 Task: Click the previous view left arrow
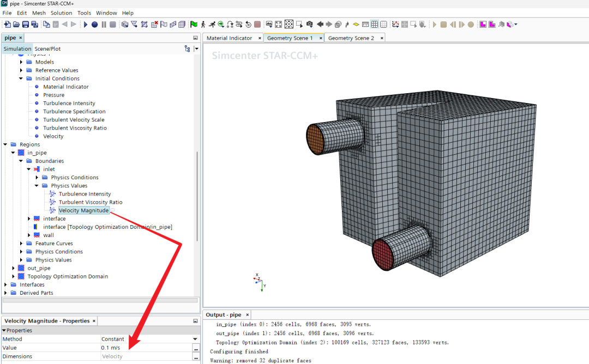pyautogui.click(x=320, y=25)
